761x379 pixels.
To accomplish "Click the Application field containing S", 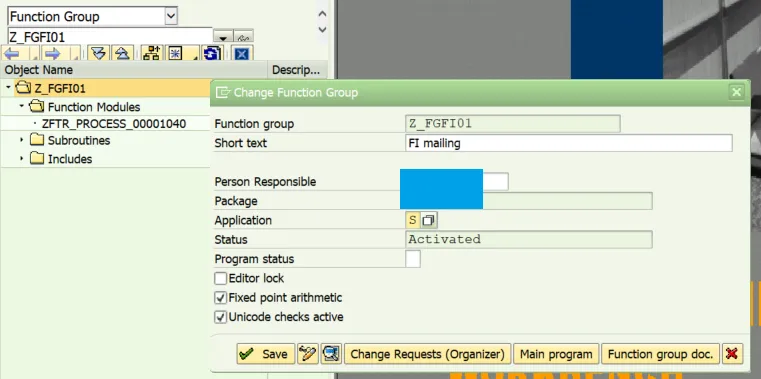I will [413, 220].
